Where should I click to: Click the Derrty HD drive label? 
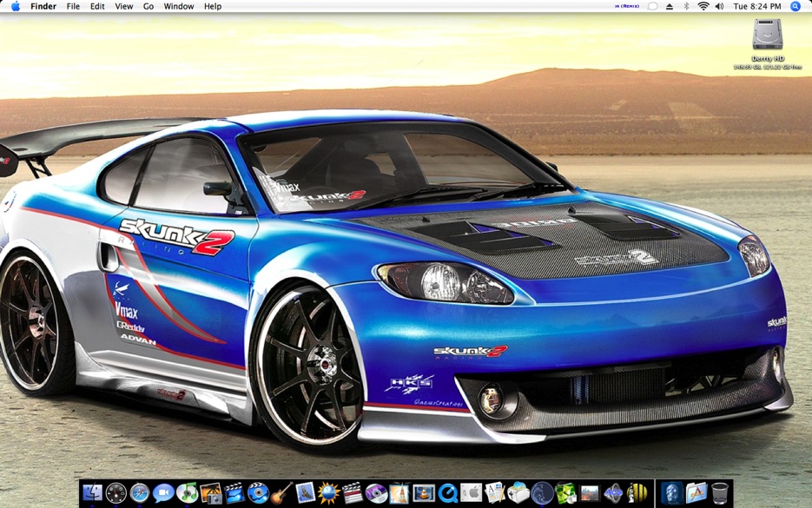pyautogui.click(x=768, y=58)
